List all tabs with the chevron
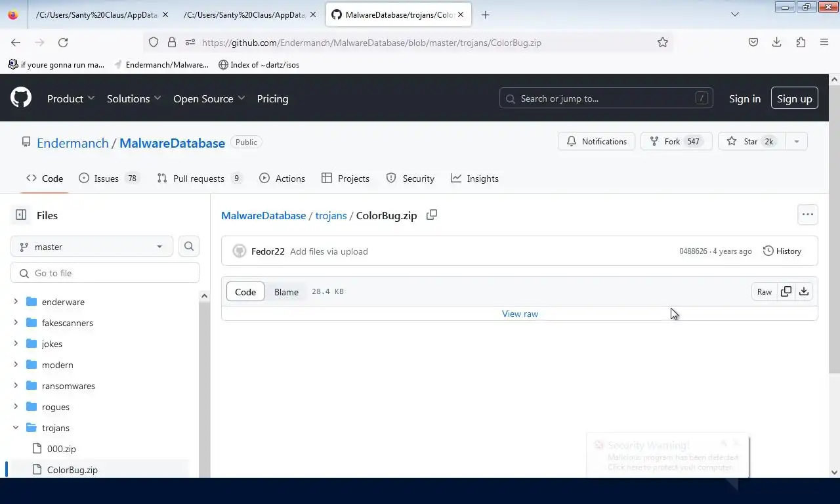 pyautogui.click(x=735, y=14)
